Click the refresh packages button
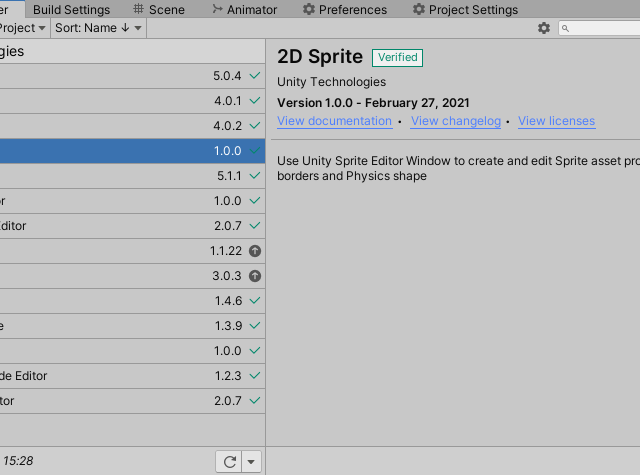This screenshot has width=640, height=475. pos(229,462)
